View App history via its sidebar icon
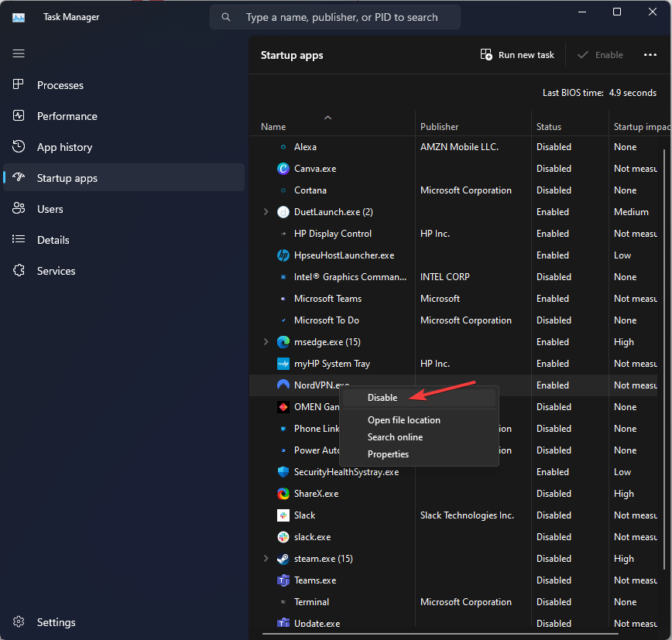672x640 pixels. coord(19,147)
